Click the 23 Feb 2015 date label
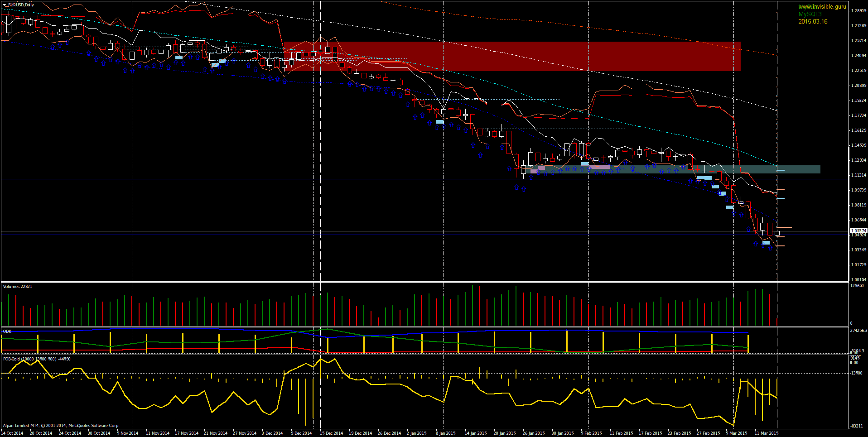The image size is (868, 437). [x=679, y=433]
